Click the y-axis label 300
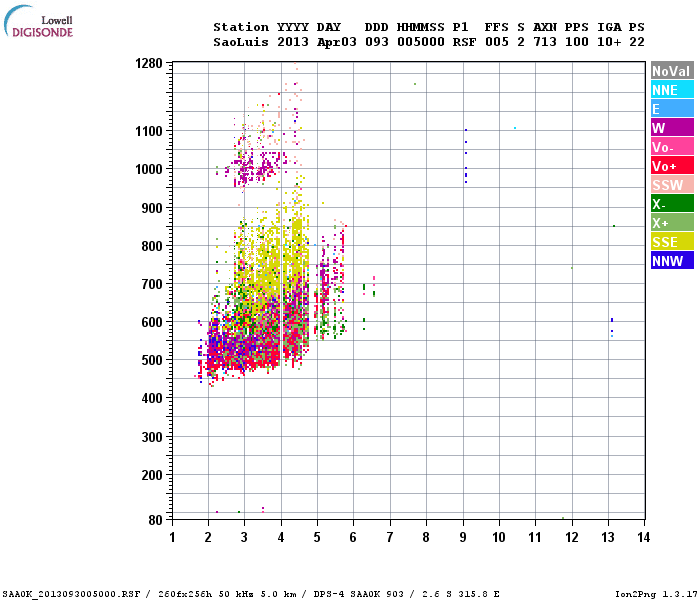This screenshot has height=600, width=700. point(152,437)
